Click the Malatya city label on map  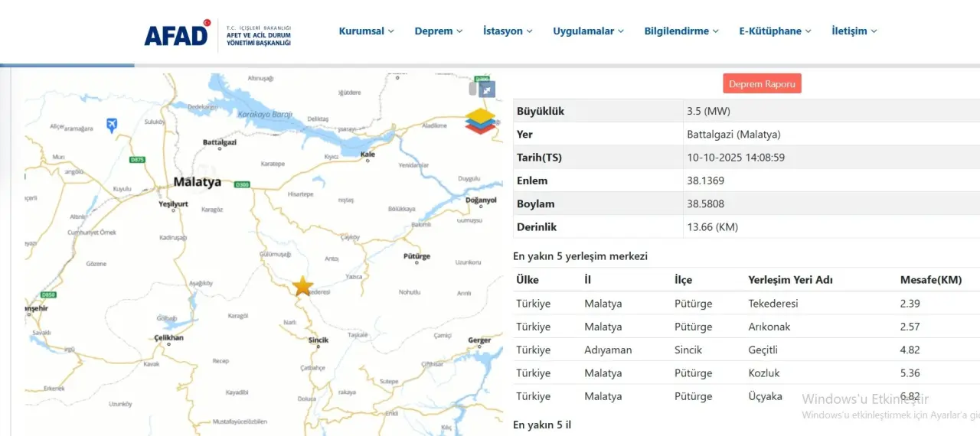coord(197,182)
